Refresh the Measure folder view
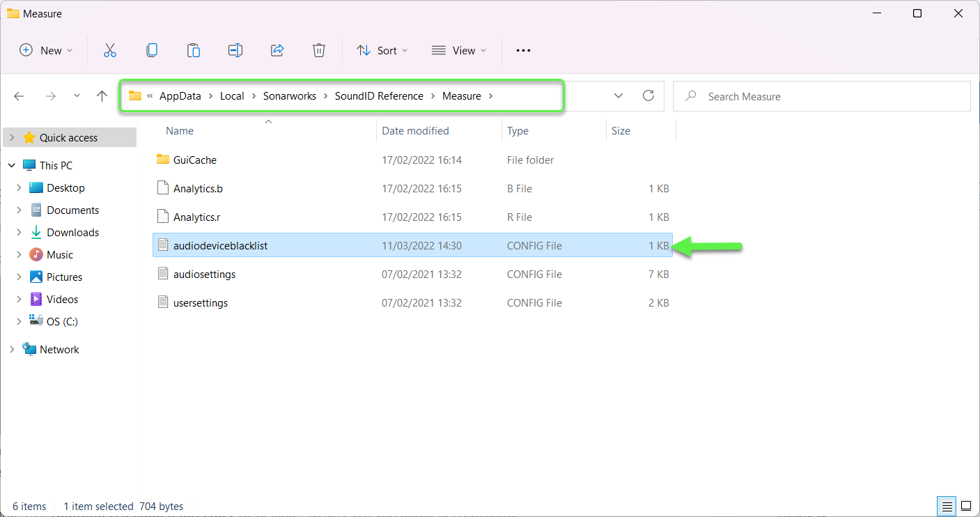The height and width of the screenshot is (517, 980). click(648, 95)
